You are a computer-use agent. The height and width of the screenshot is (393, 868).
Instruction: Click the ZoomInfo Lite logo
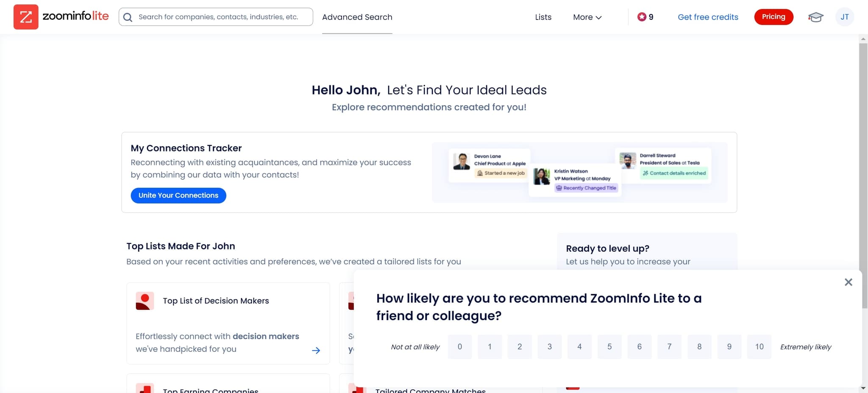pyautogui.click(x=61, y=17)
